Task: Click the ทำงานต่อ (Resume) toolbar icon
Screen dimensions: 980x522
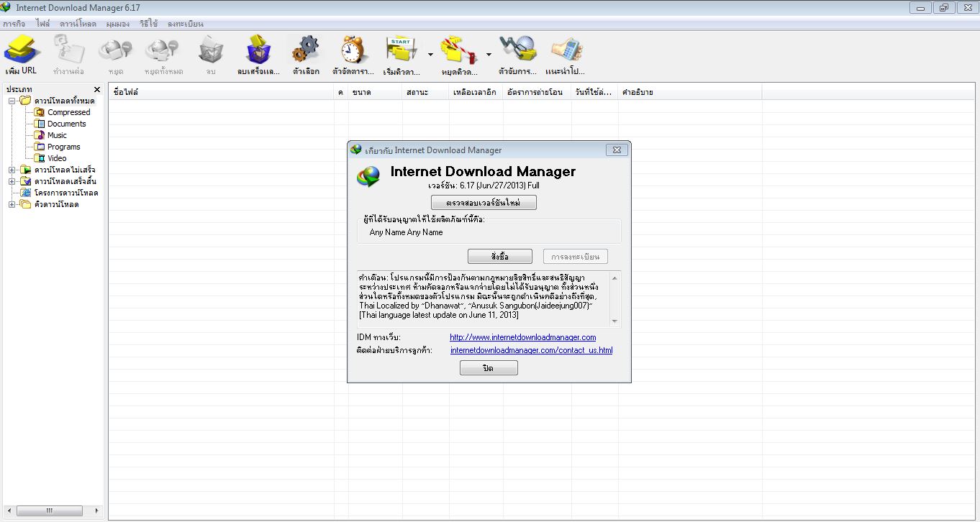Action: click(x=68, y=50)
